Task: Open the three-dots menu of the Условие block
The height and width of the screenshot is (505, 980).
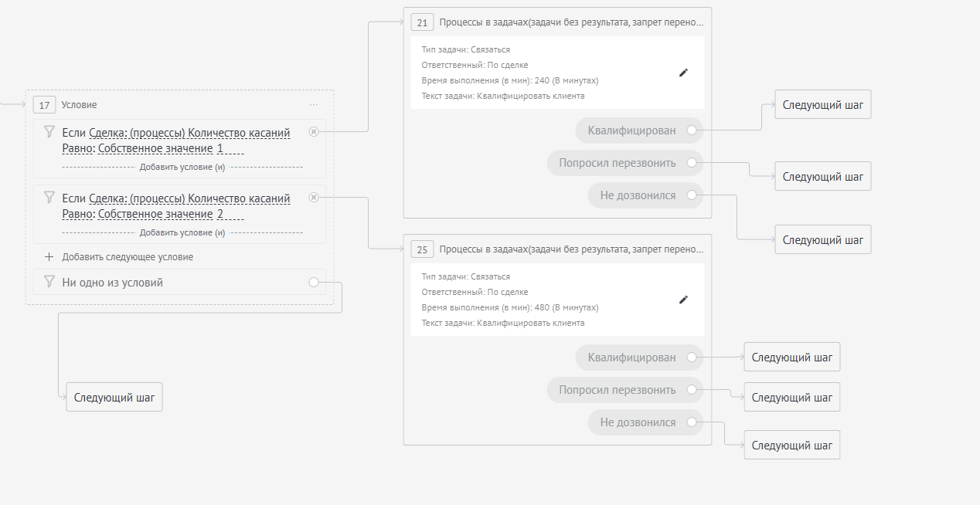Action: tap(314, 104)
